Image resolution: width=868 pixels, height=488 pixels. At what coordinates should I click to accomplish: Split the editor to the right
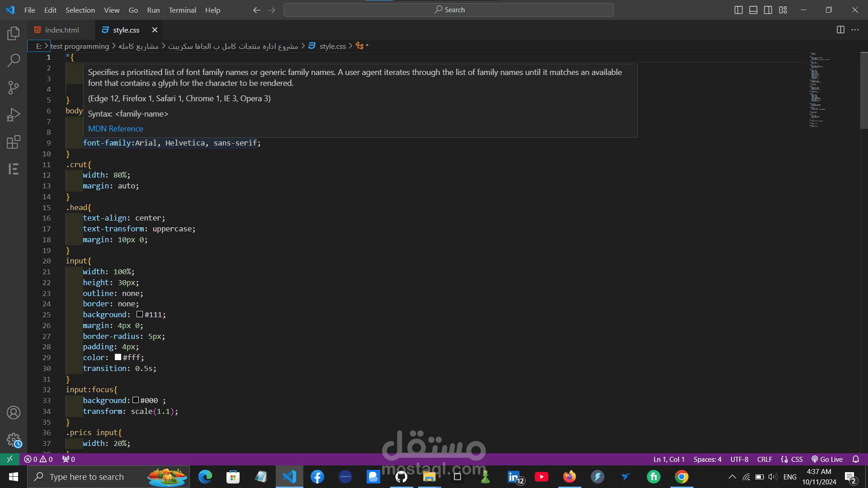coord(840,30)
